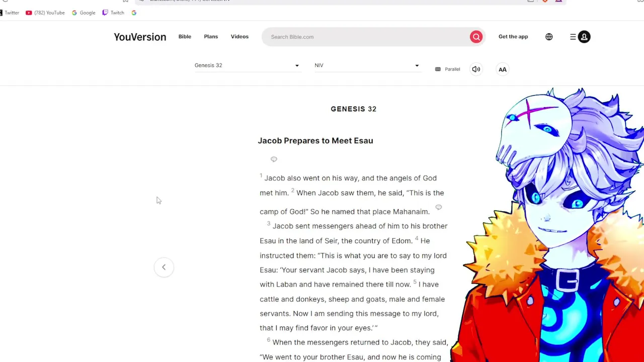Open the Bible nav link
Viewport: 644px width, 362px height.
tap(185, 37)
